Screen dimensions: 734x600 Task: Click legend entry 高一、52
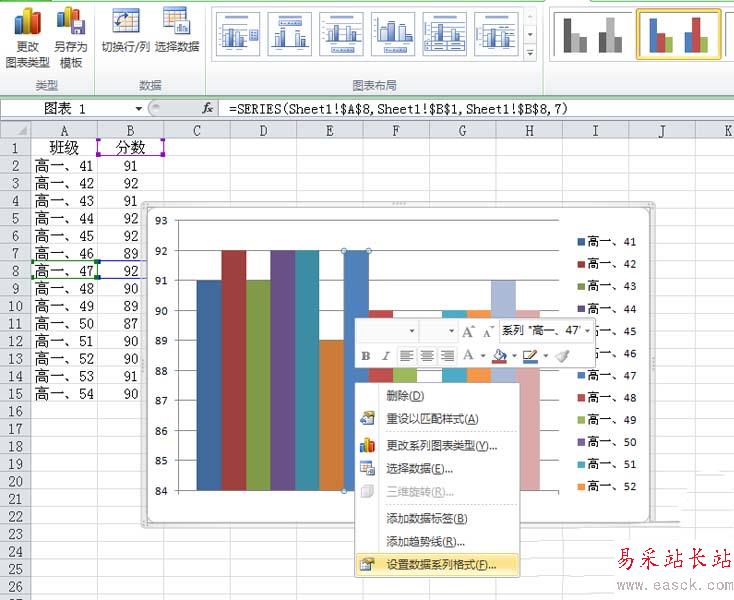point(607,486)
